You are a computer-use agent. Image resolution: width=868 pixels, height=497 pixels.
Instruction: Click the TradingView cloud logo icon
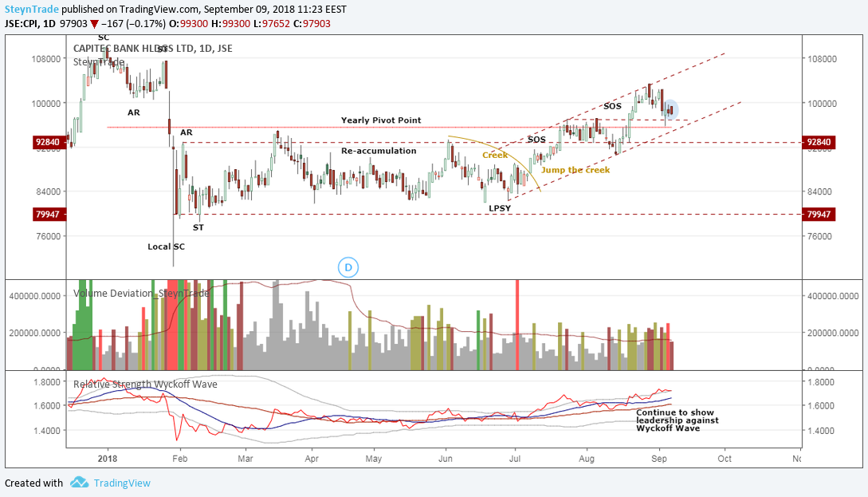point(79,483)
